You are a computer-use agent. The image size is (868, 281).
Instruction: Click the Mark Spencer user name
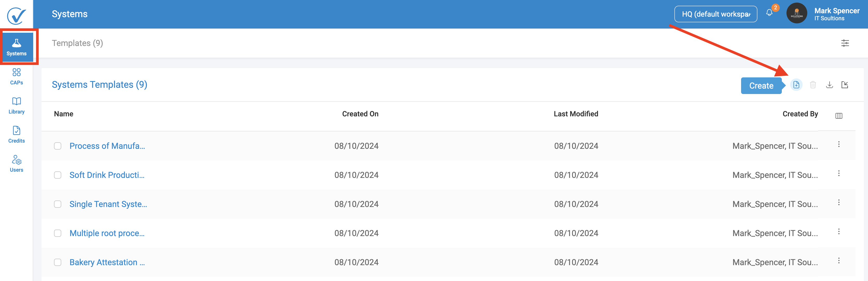(837, 11)
